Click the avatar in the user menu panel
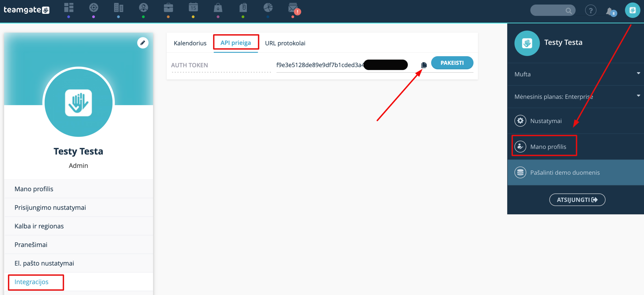 527,43
